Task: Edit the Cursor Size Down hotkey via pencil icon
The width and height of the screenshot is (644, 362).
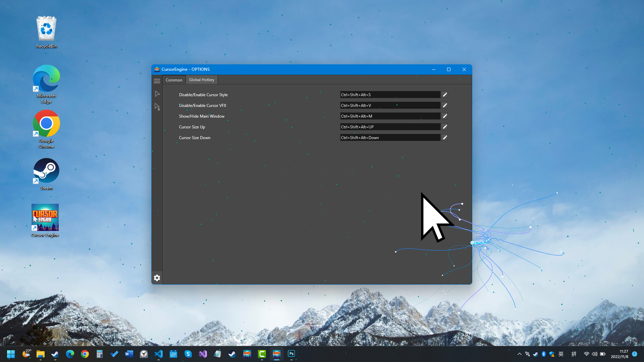Action: tap(444, 137)
